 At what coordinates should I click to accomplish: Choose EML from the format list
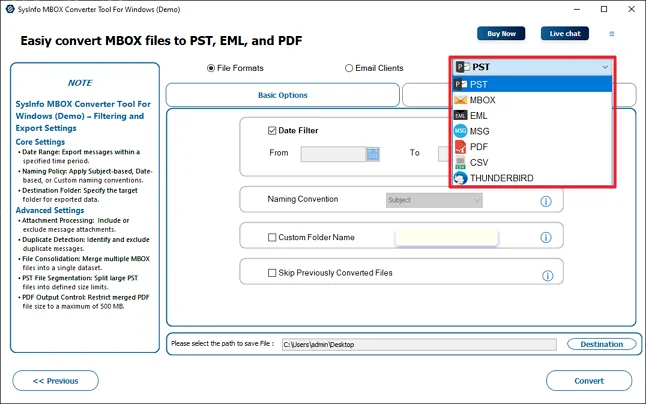(532, 116)
